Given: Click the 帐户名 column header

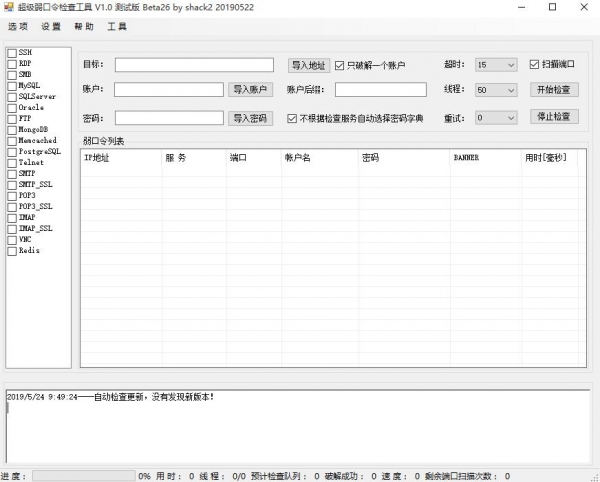Looking at the screenshot, I should (x=320, y=158).
